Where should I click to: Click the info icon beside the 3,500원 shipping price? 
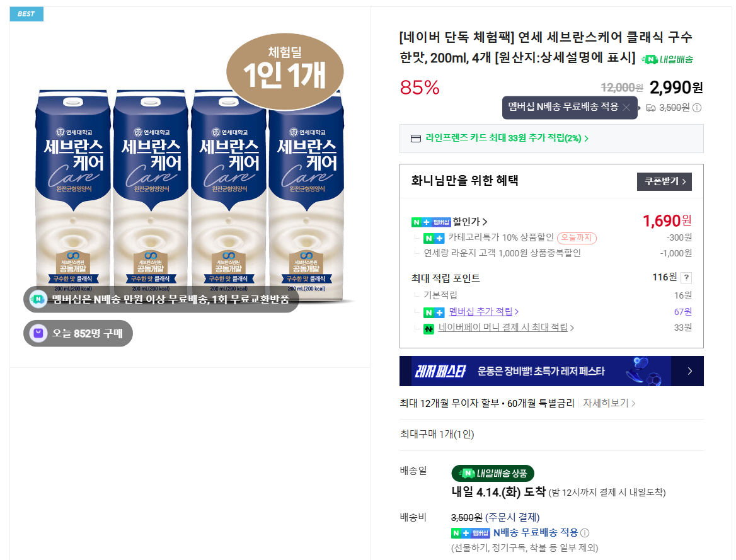696,106
